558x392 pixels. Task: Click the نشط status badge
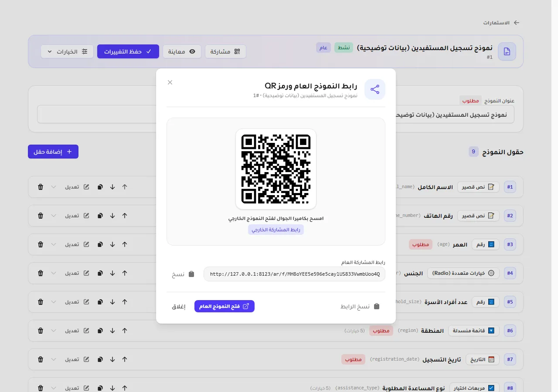pos(344,47)
